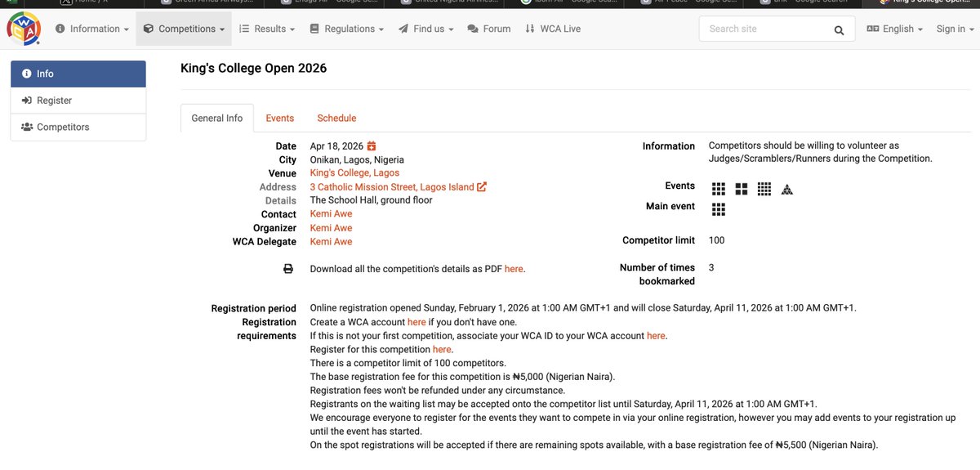This screenshot has height=470, width=980.
Task: Click the 2x2x2 Cube event icon
Action: [742, 190]
